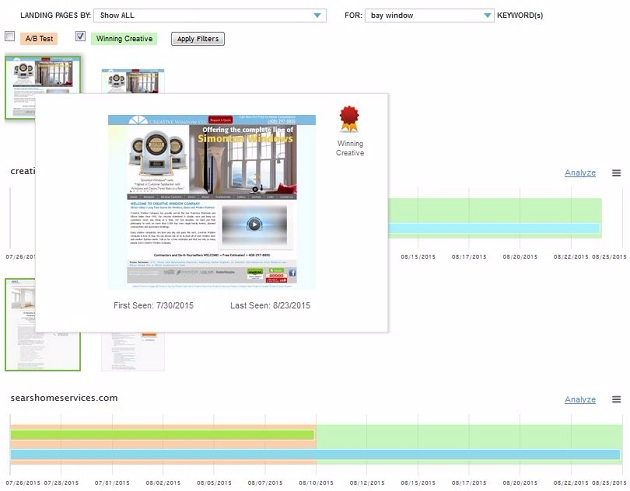Click the red Winning Creative ribbon badge
This screenshot has height=491, width=630.
pyautogui.click(x=349, y=119)
